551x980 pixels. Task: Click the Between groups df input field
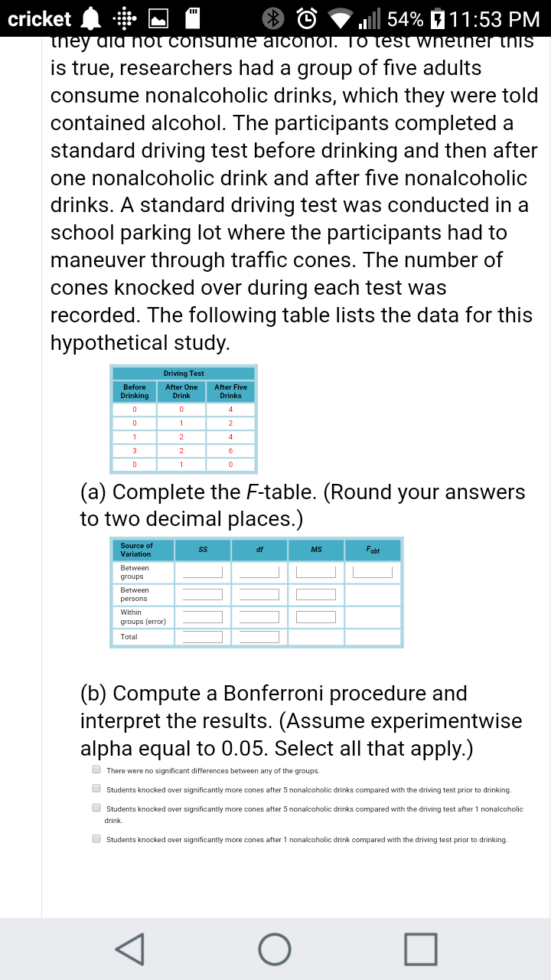pyautogui.click(x=259, y=571)
